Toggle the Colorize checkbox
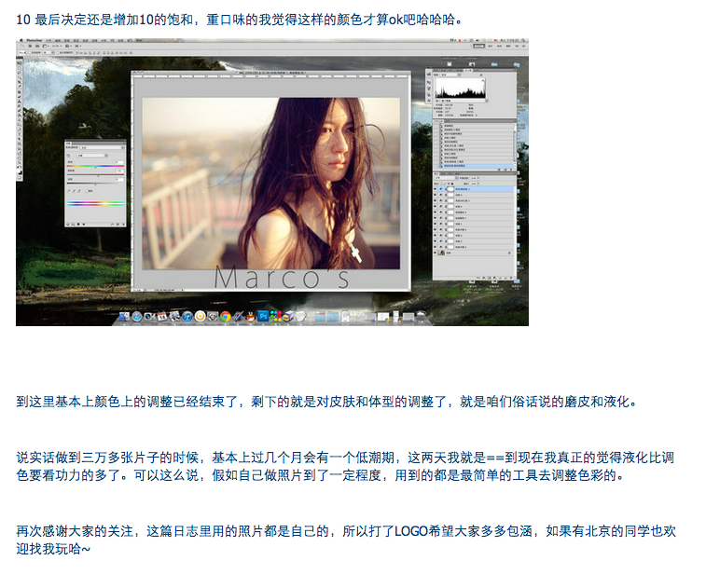The height and width of the screenshot is (588, 720). [87, 191]
